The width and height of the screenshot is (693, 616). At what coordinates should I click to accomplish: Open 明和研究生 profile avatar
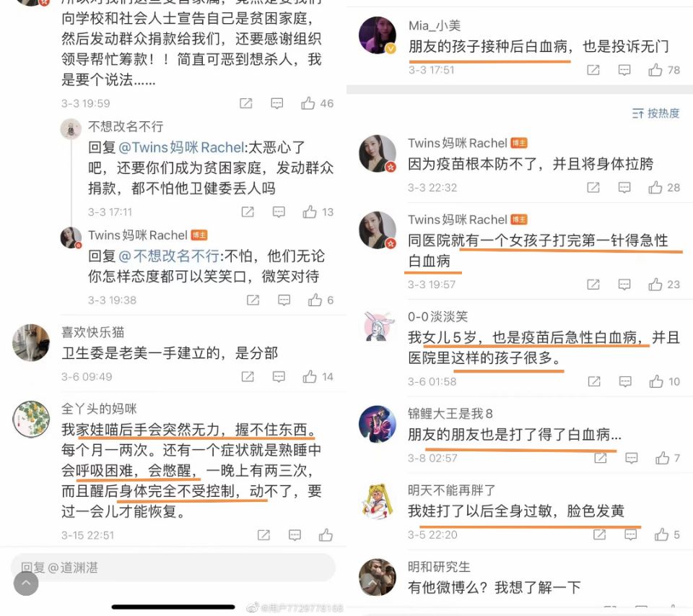378,577
